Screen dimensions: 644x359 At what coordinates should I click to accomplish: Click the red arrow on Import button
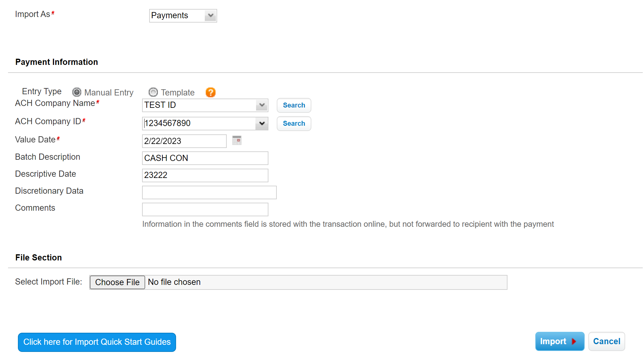coord(574,341)
